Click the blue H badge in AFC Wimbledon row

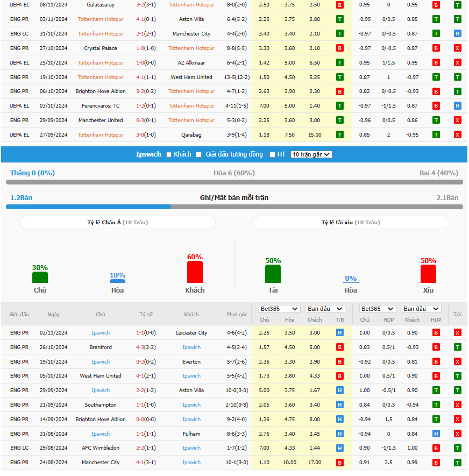[x=340, y=448]
